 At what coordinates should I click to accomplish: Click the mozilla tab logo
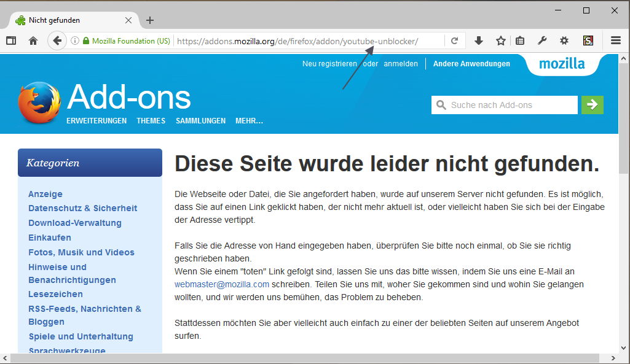562,63
